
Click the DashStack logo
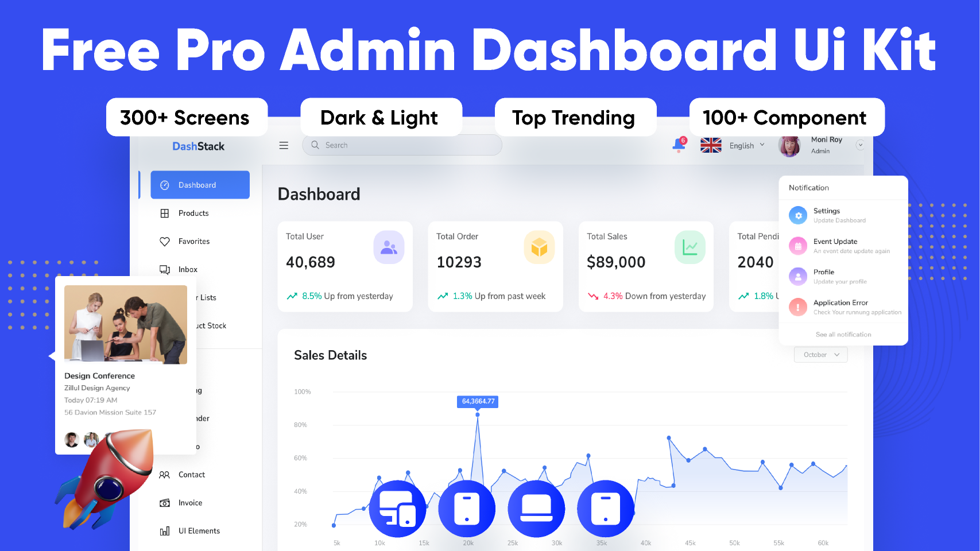pyautogui.click(x=198, y=146)
